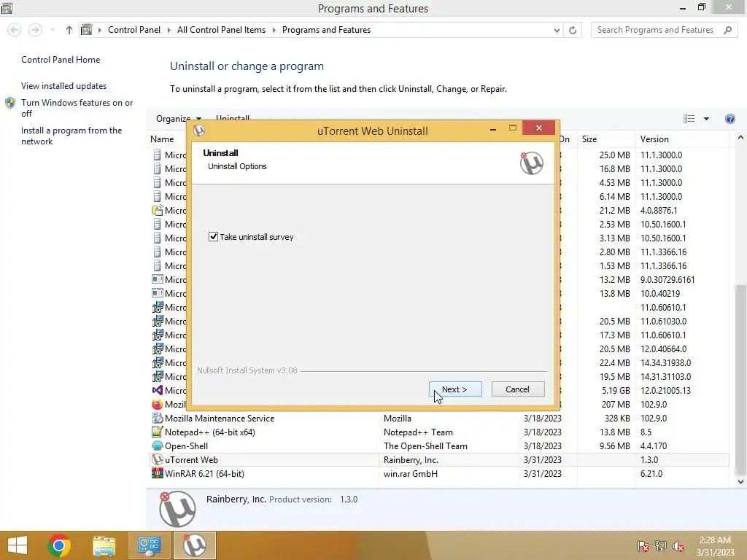Viewport: 747px width, 560px height.
Task: Refresh the Programs and Features list
Action: click(573, 30)
